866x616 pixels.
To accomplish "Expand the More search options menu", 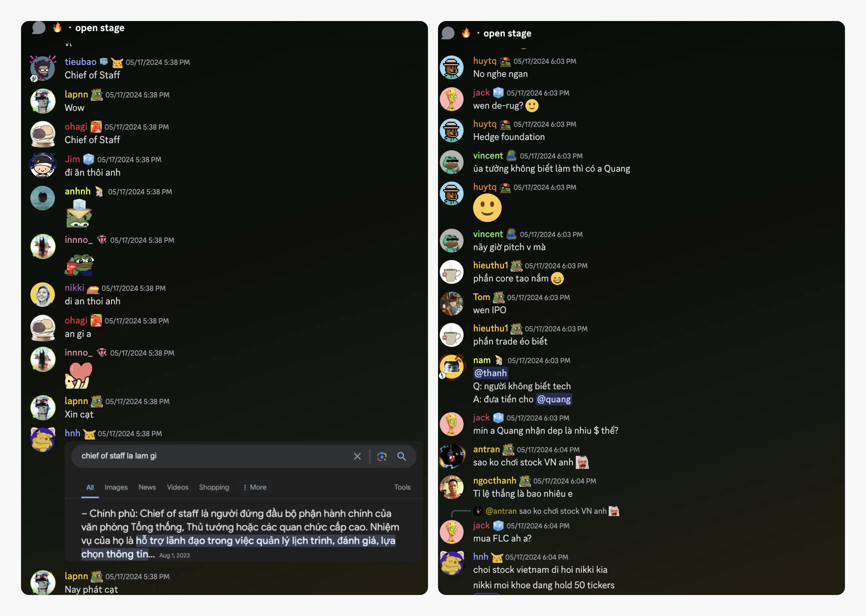I will pyautogui.click(x=255, y=487).
